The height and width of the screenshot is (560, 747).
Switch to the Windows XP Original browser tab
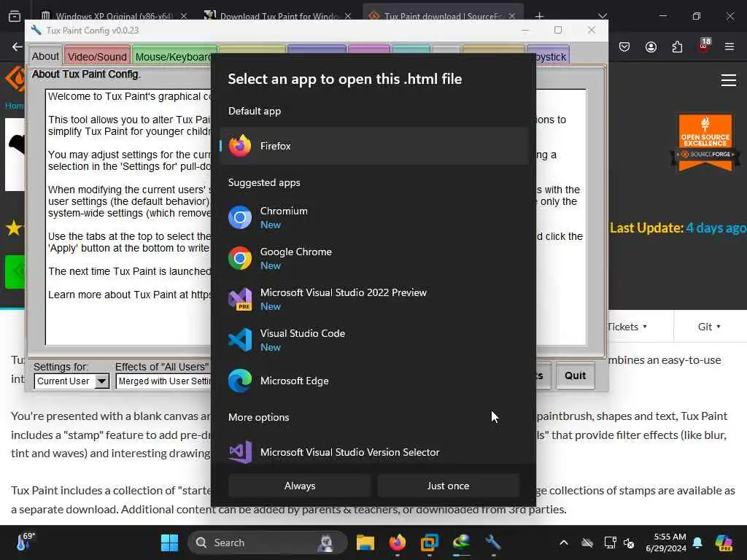[x=114, y=16]
